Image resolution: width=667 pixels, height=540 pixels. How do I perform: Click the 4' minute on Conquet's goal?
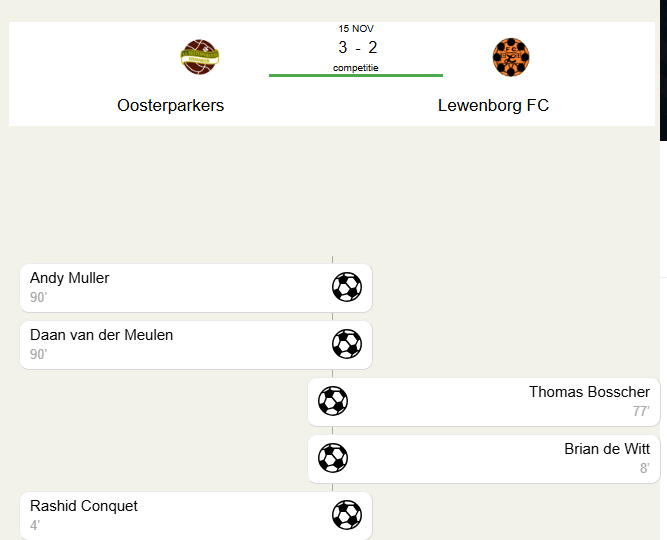34,525
